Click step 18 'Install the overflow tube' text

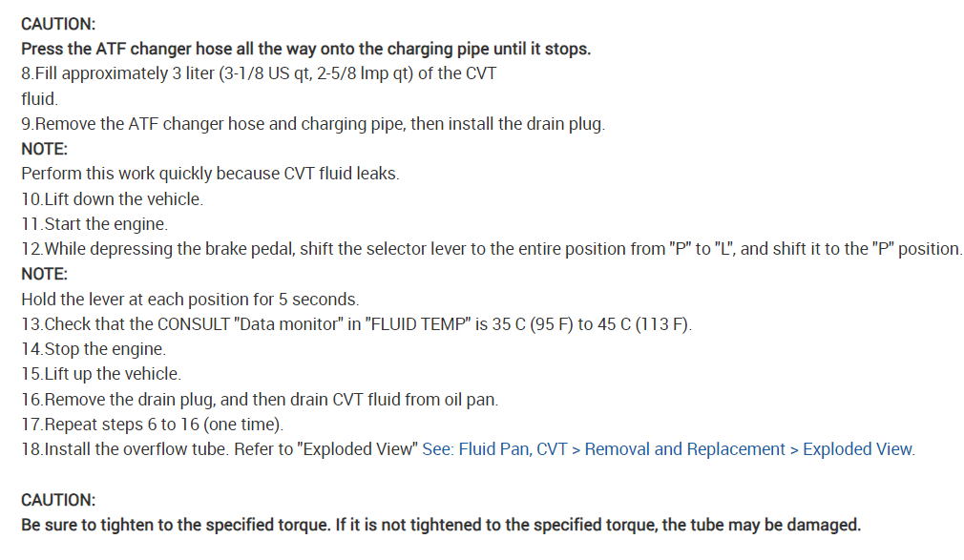click(220, 448)
